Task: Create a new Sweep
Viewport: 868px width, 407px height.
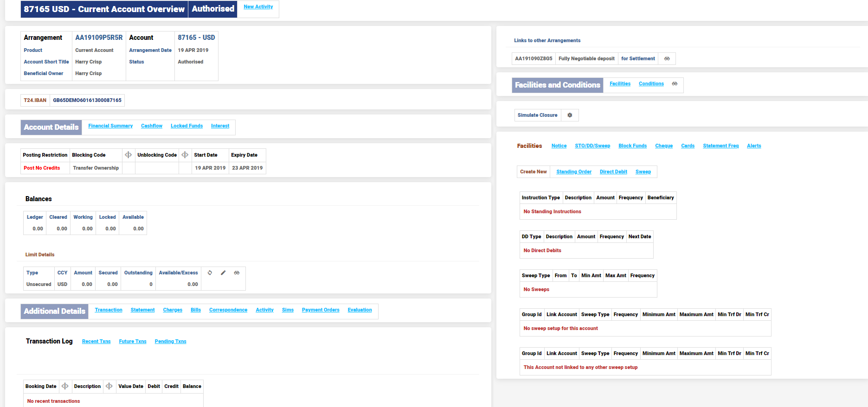Action: coord(643,172)
